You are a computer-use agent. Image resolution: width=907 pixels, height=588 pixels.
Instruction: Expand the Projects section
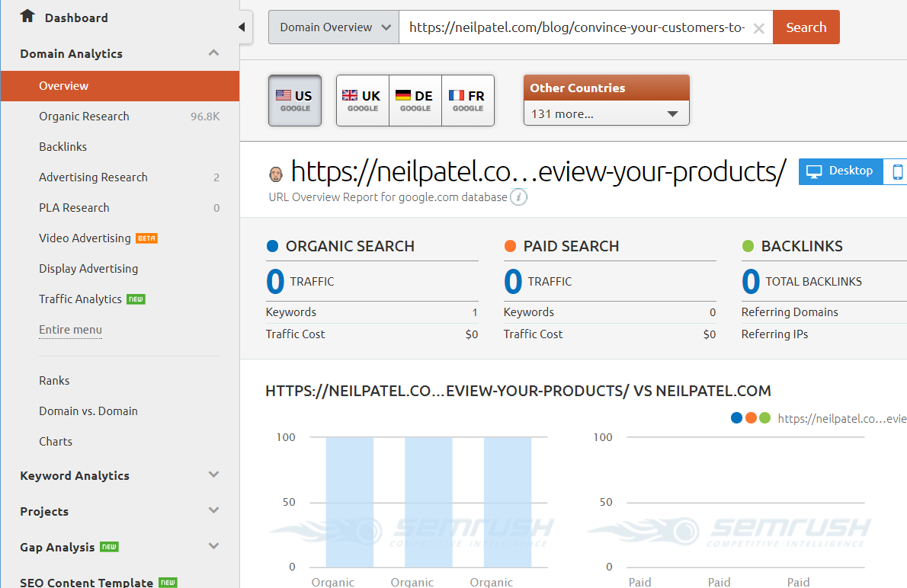click(213, 510)
